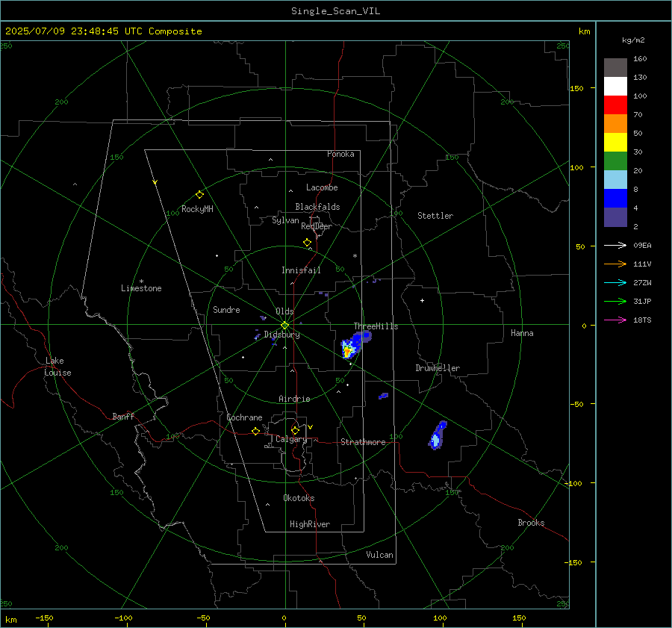The width and height of the screenshot is (672, 628).
Task: Click the Sylvan label on the map
Action: (x=285, y=220)
